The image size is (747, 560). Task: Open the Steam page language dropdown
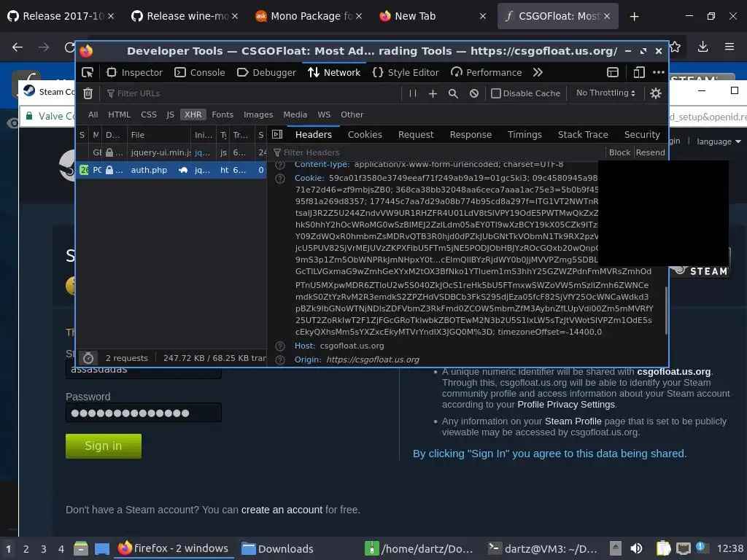coord(719,141)
